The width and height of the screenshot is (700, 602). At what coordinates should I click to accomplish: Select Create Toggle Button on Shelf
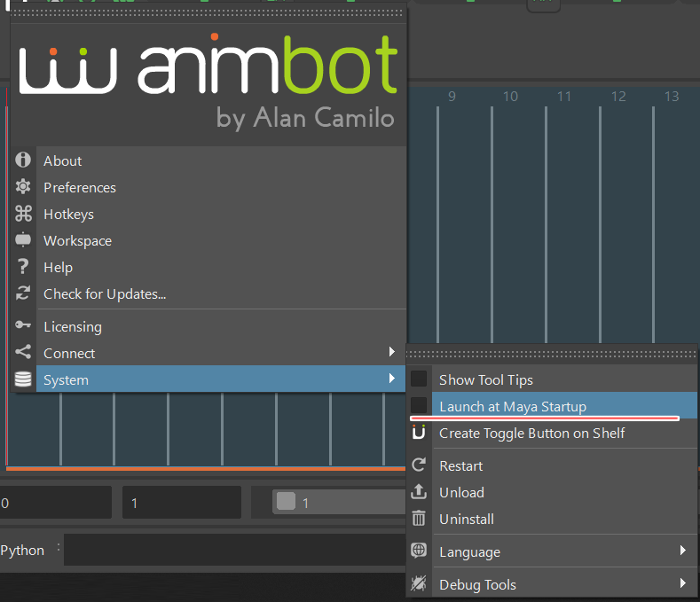[x=531, y=433]
